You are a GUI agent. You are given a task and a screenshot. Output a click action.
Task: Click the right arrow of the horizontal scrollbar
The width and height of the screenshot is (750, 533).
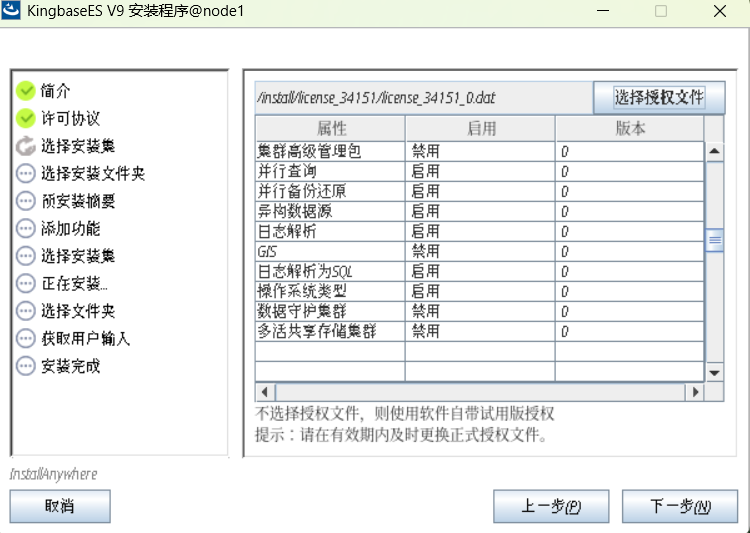695,392
